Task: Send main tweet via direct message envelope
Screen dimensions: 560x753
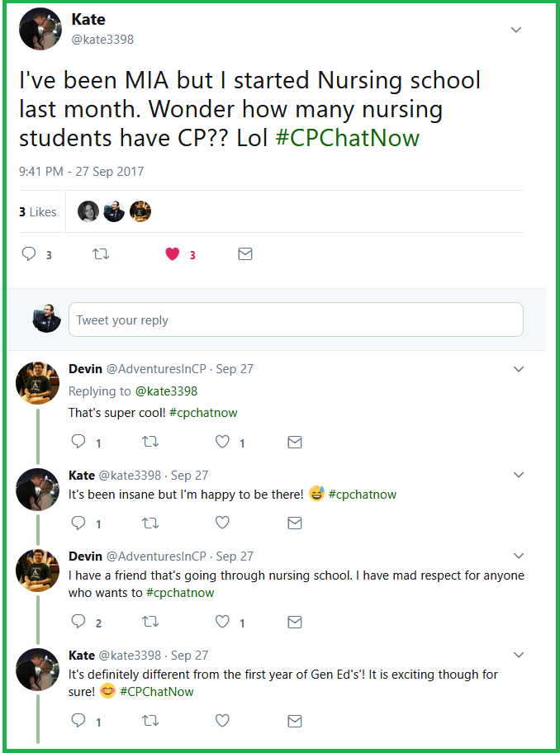Action: point(244,254)
